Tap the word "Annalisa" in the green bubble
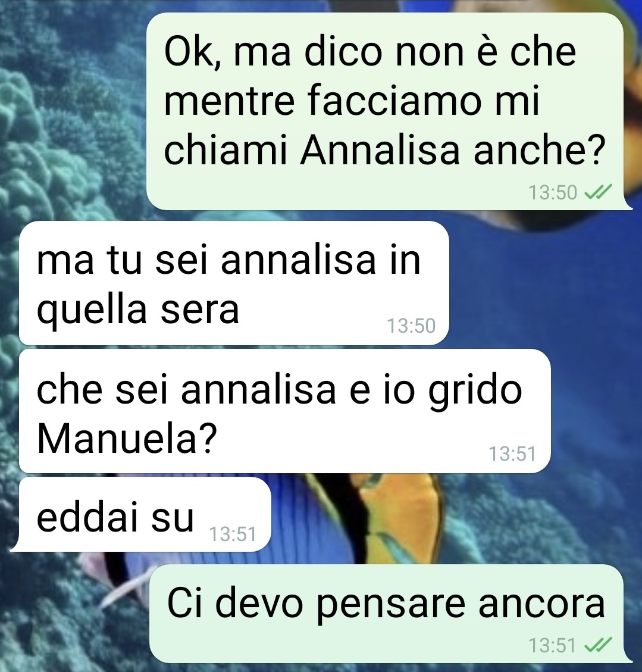The width and height of the screenshot is (642, 672). 380,151
